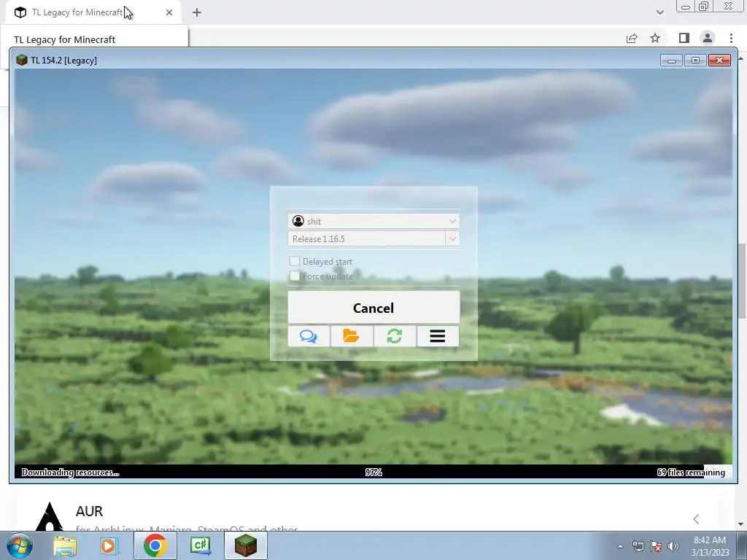Image resolution: width=747 pixels, height=560 pixels.
Task: Bookmark this page with the star icon
Action: click(655, 38)
